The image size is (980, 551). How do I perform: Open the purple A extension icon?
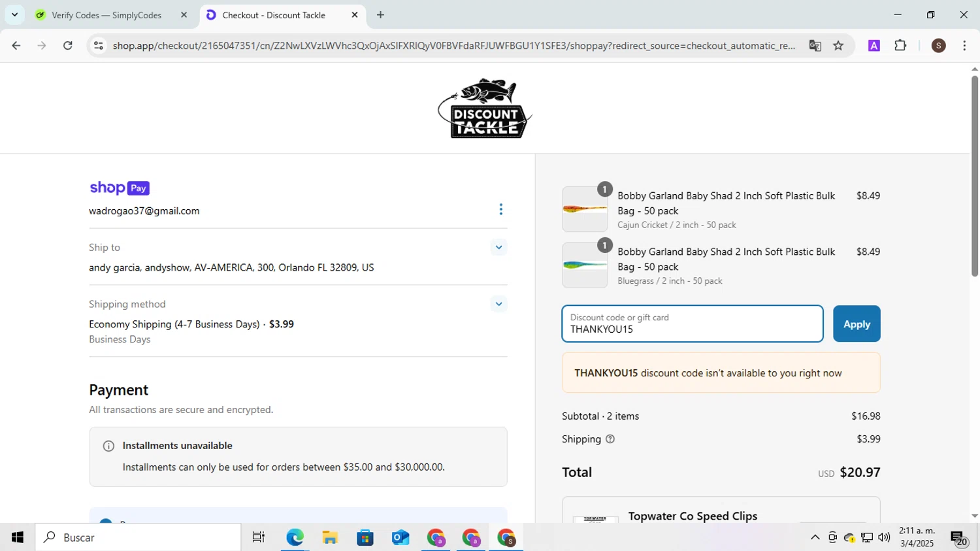coord(874,46)
